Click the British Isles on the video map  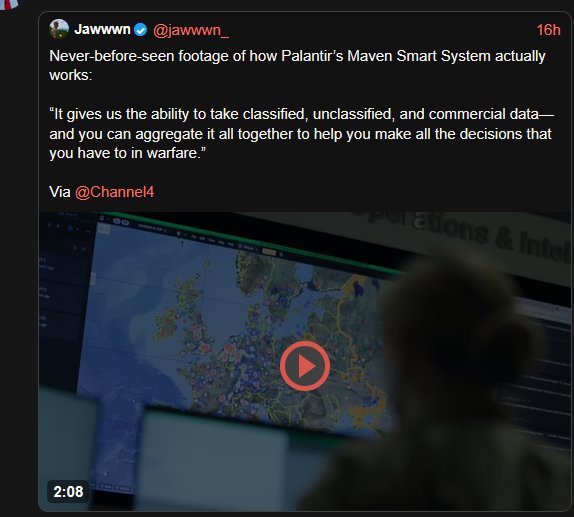pyautogui.click(x=183, y=317)
